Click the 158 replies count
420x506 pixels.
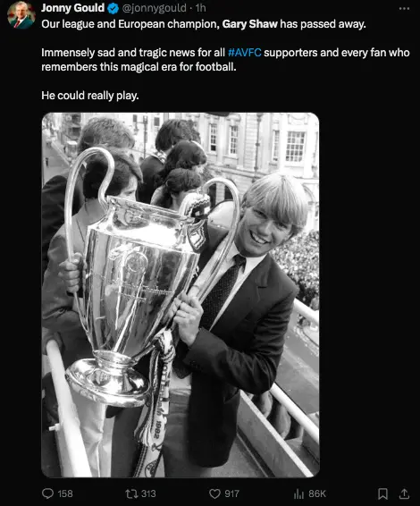[x=65, y=493]
